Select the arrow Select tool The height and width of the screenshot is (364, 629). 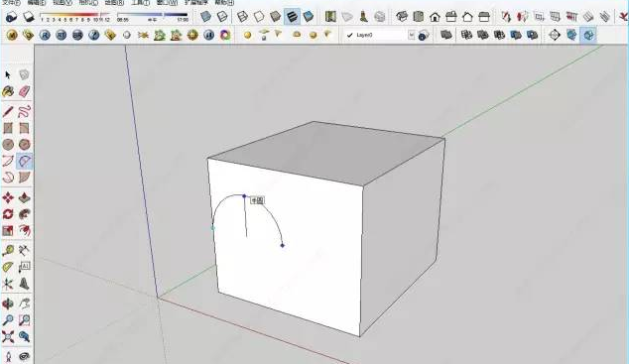(8, 75)
